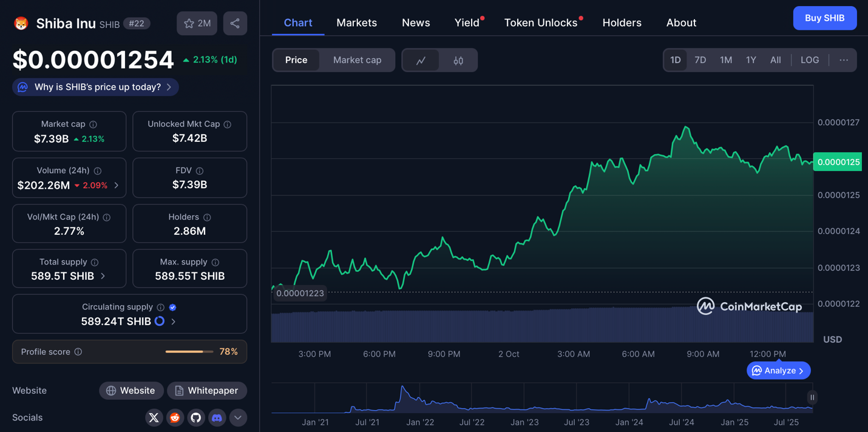
Task: Select the 7D time range
Action: click(700, 60)
